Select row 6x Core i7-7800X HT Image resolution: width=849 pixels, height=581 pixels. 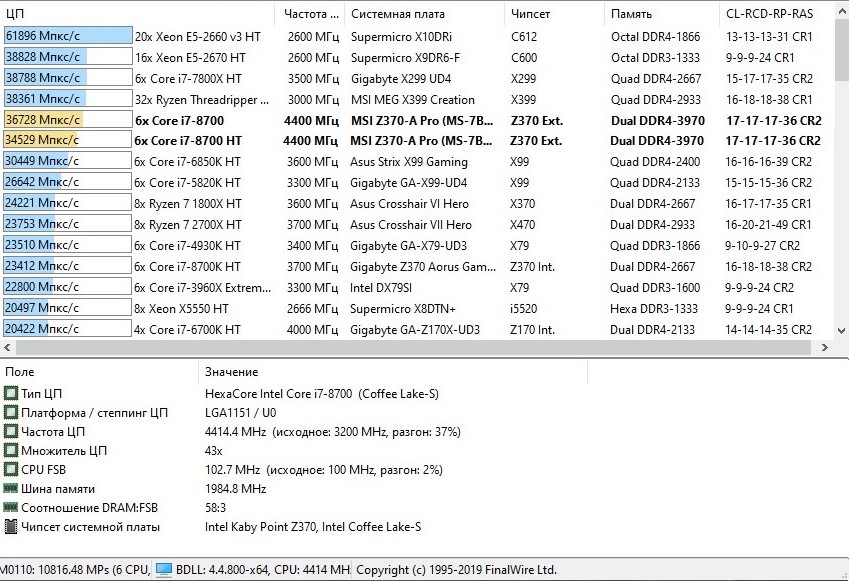coord(417,79)
